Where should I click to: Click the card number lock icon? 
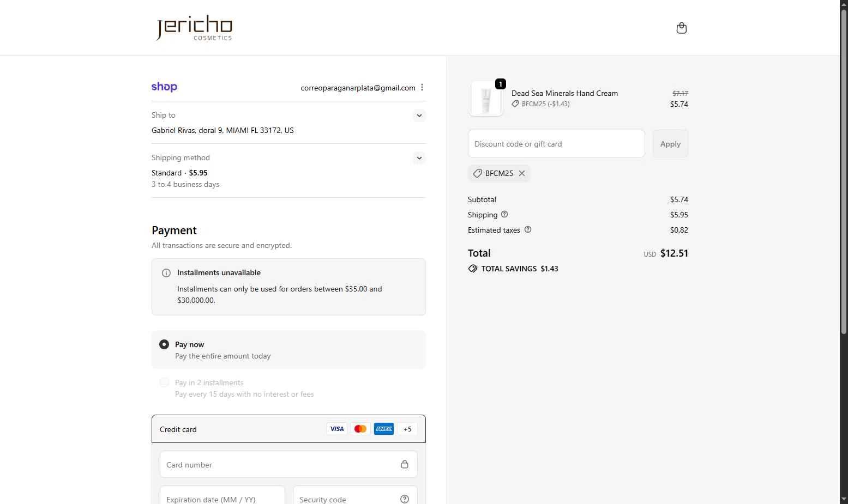click(x=405, y=464)
